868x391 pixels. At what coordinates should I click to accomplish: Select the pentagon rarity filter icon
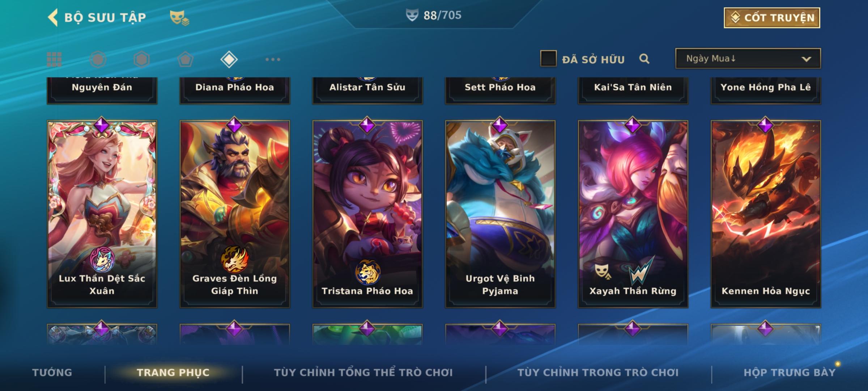click(x=185, y=59)
